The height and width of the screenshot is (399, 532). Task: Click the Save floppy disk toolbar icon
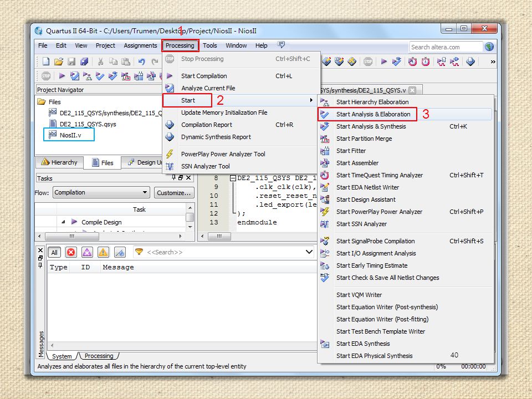tap(71, 62)
